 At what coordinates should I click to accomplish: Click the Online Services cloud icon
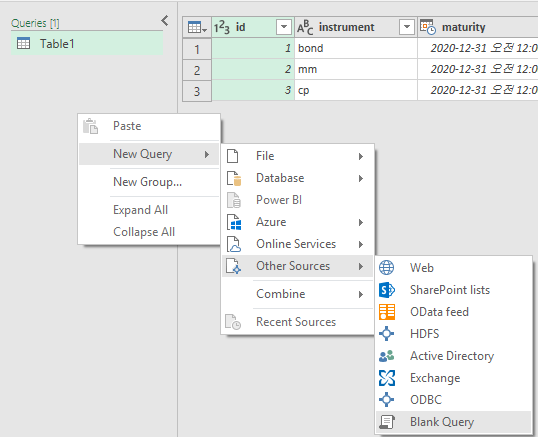pyautogui.click(x=234, y=244)
